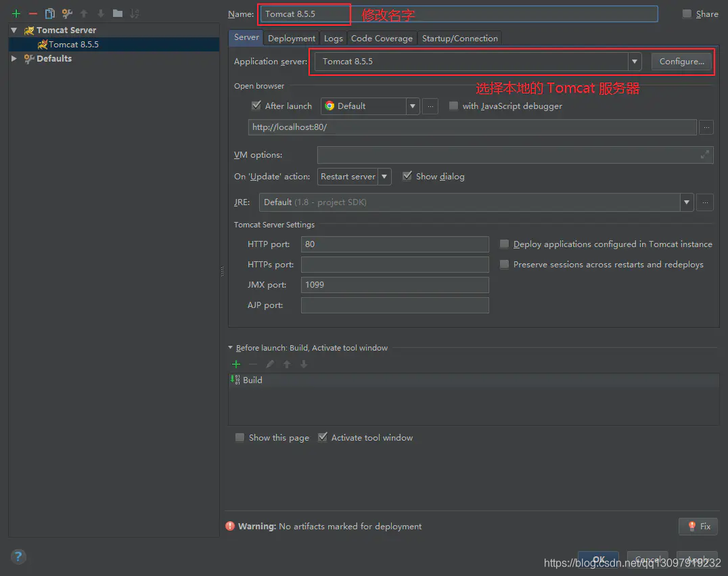Click the HTTP port field
Screen dimensions: 728x576
(x=394, y=244)
